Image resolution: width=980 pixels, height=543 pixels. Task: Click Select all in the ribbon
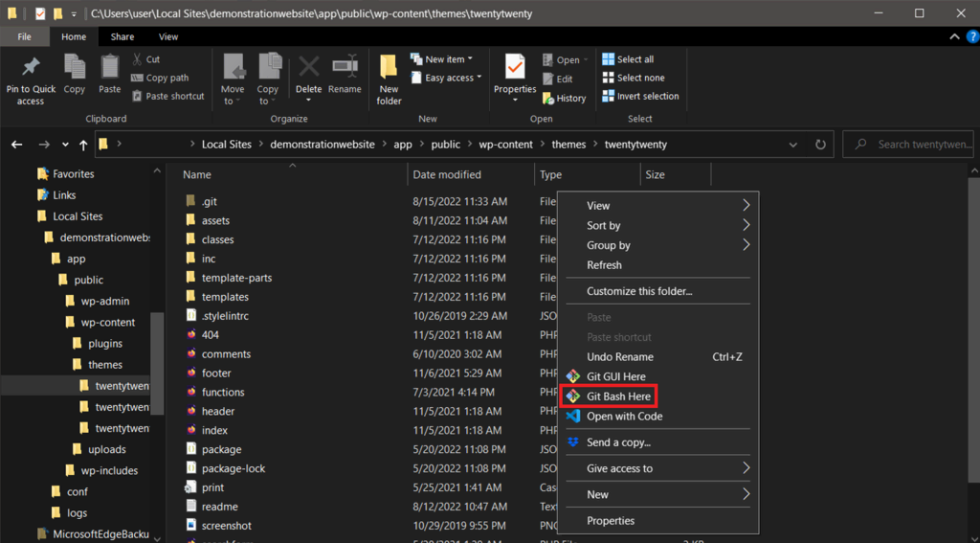[x=635, y=59]
